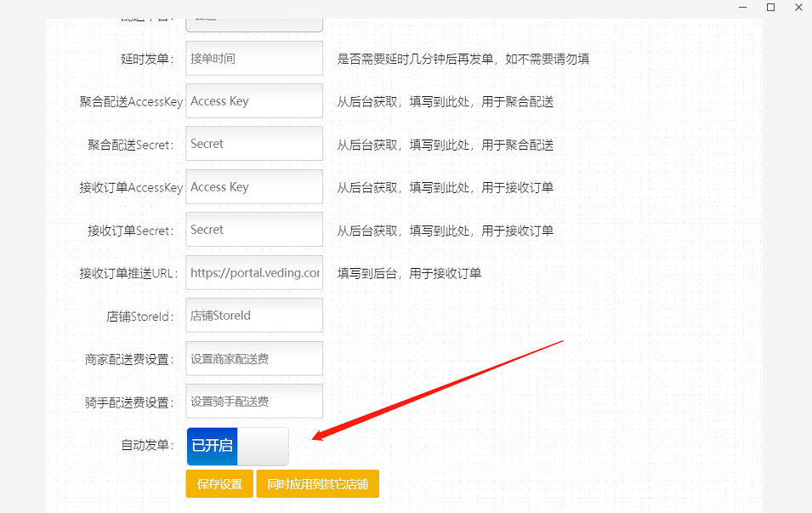Click the 接收订单推送URL label text

click(x=127, y=273)
